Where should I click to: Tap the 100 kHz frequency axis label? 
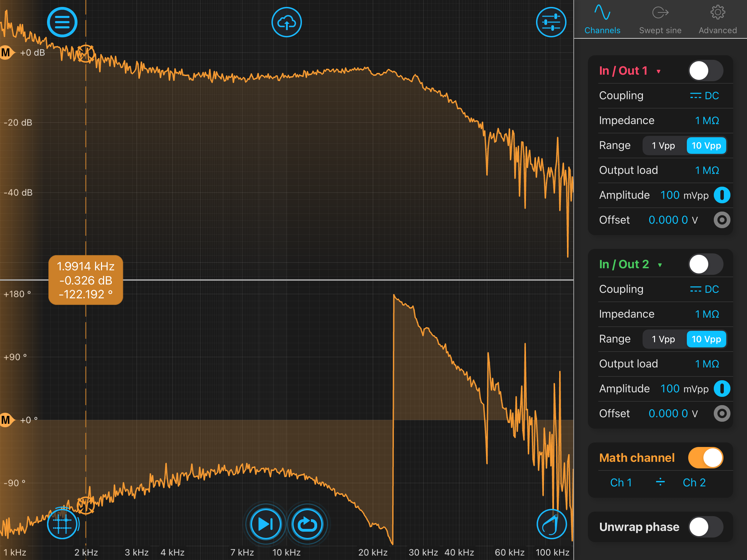pos(553,552)
